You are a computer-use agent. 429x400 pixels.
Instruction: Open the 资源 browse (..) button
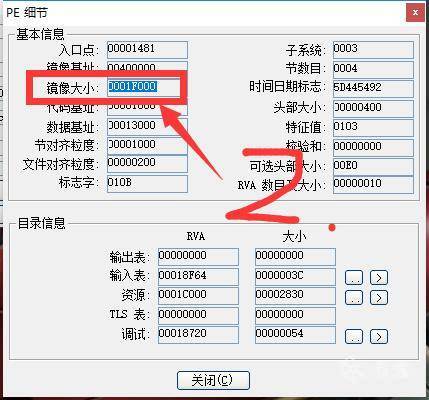tap(354, 297)
